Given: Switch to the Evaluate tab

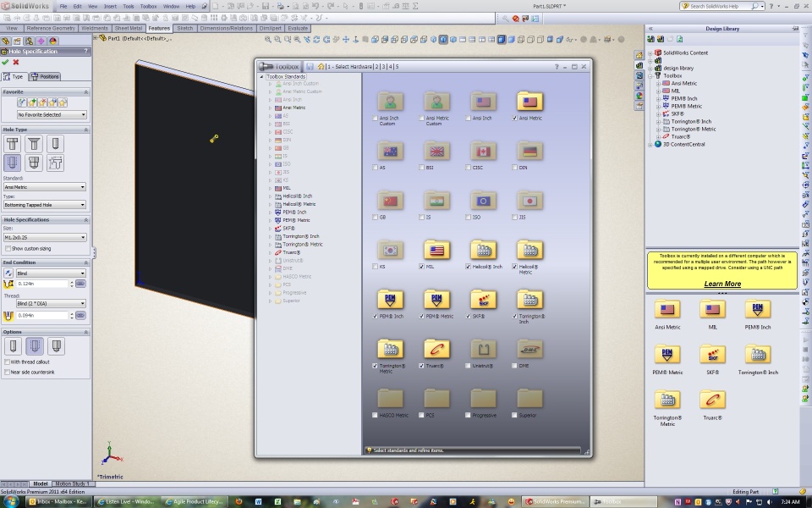Looking at the screenshot, I should pyautogui.click(x=298, y=29).
